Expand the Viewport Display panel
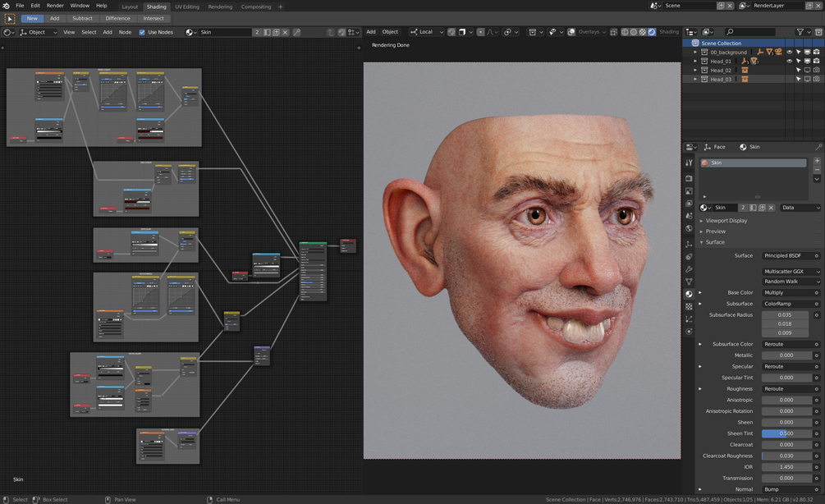This screenshot has height=504, width=825. (x=726, y=221)
